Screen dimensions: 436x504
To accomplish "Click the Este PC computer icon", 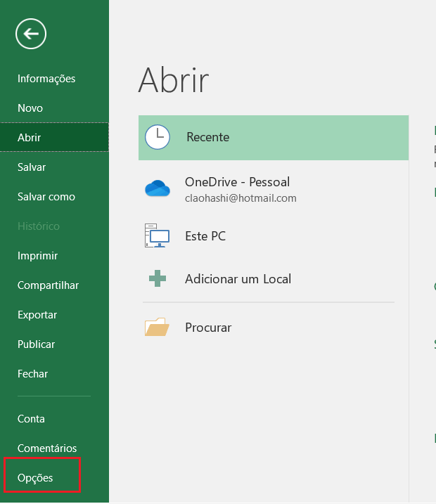I will 157,236.
